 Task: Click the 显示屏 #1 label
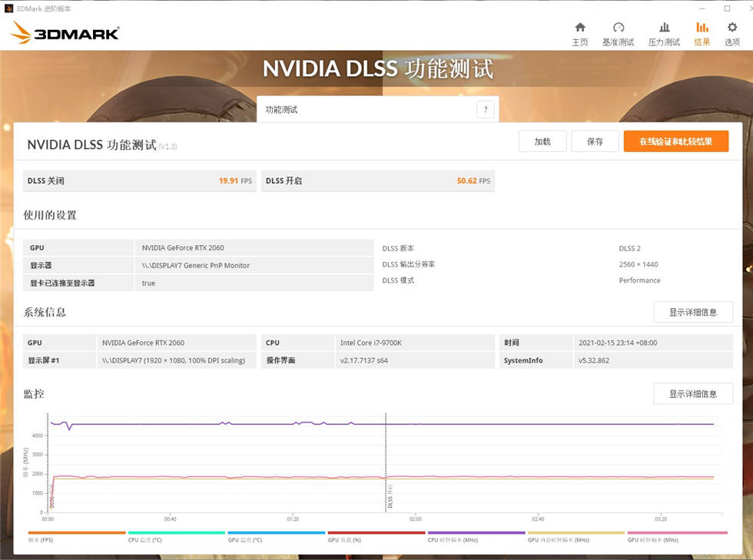point(43,361)
